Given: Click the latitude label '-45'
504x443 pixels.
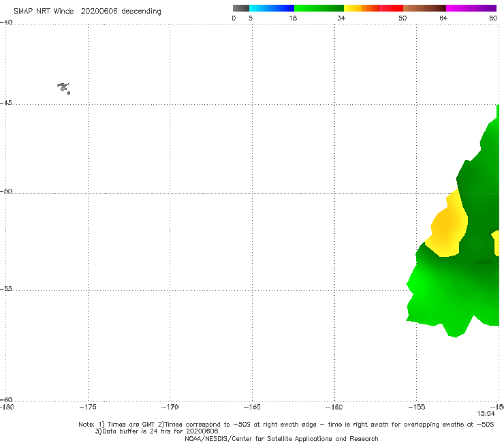Looking at the screenshot, I should 6,103.
